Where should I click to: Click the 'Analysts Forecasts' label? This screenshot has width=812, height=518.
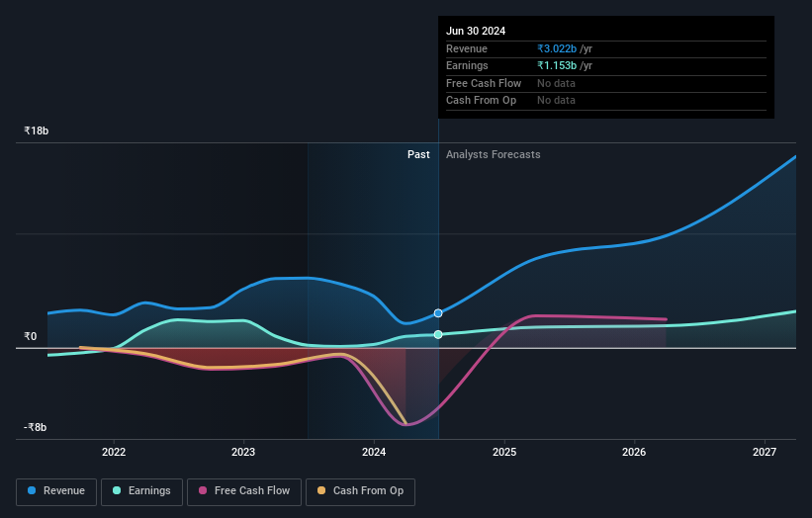(x=493, y=154)
